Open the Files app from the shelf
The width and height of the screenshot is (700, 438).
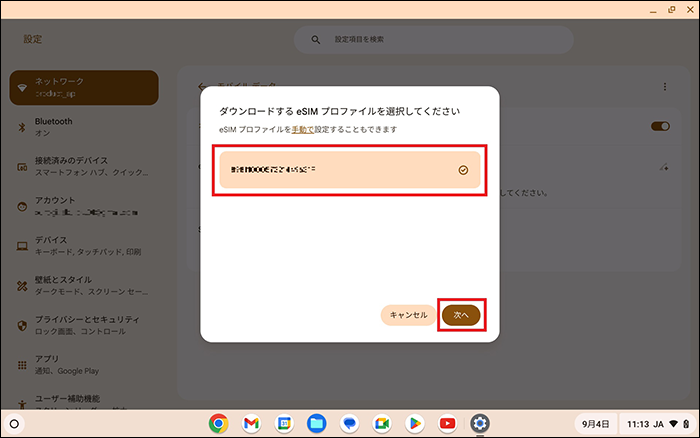click(x=316, y=423)
